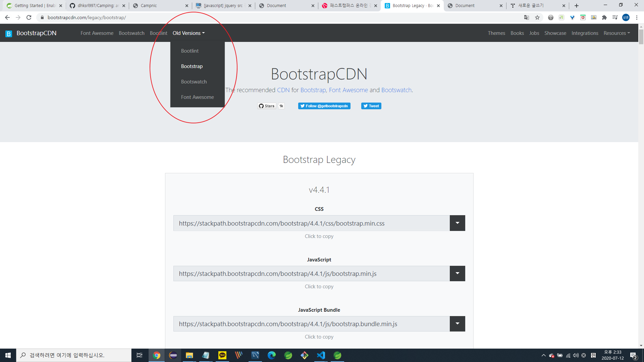Image resolution: width=644 pixels, height=362 pixels.
Task: Open File Explorer on the taskbar
Action: [x=190, y=355]
